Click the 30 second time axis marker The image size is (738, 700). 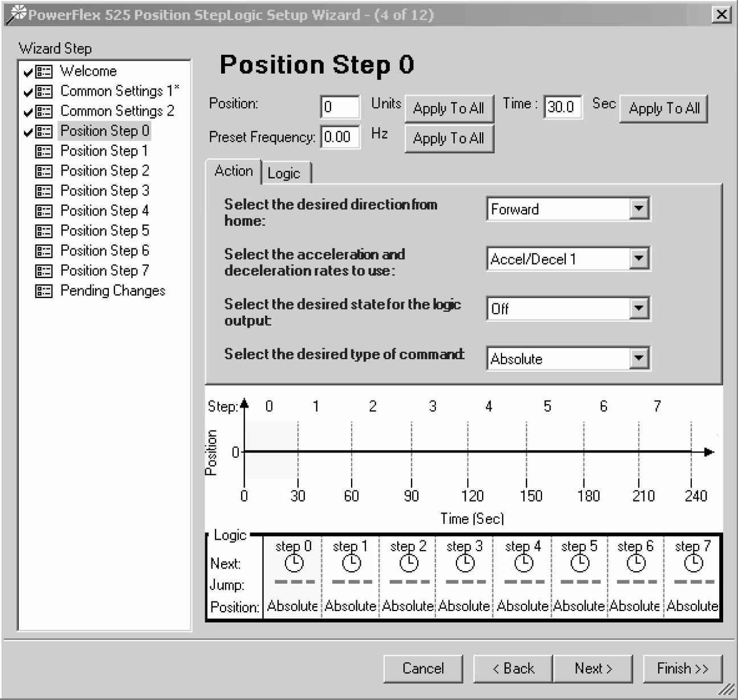pos(297,496)
